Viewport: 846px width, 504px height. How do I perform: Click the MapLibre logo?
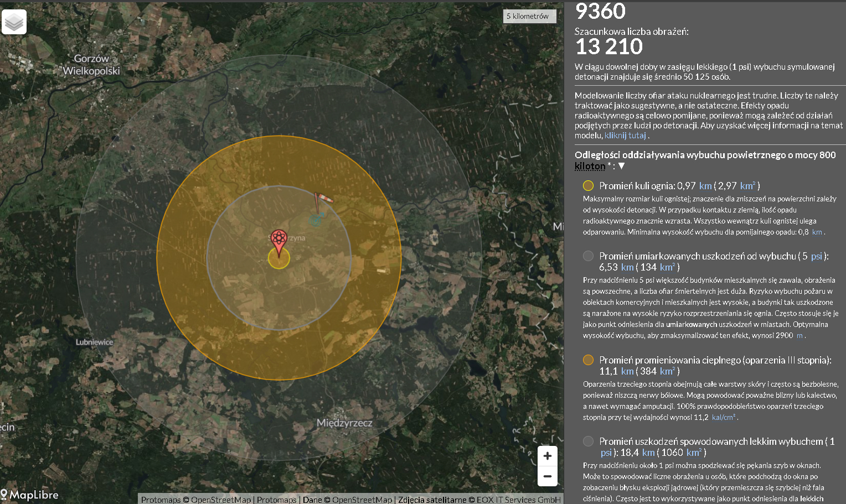click(30, 494)
